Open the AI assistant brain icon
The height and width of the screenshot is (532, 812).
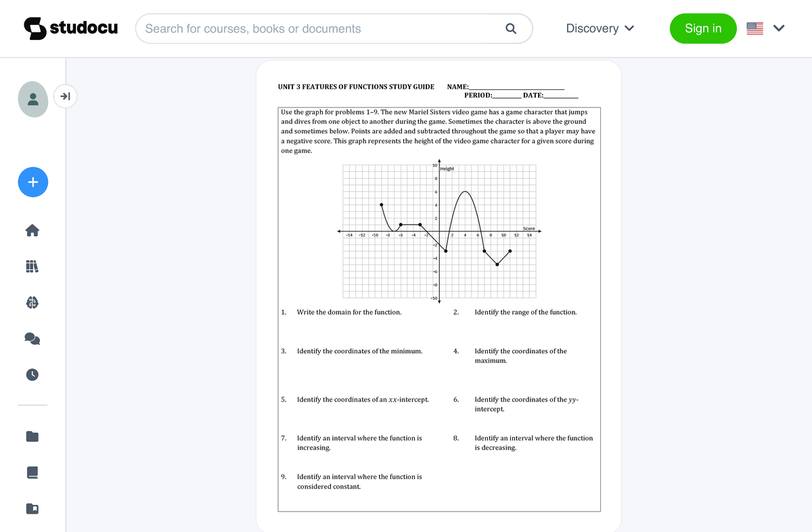click(32, 303)
